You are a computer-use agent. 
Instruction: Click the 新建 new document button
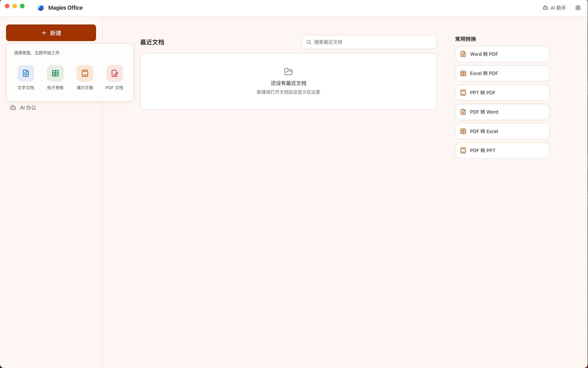point(51,33)
